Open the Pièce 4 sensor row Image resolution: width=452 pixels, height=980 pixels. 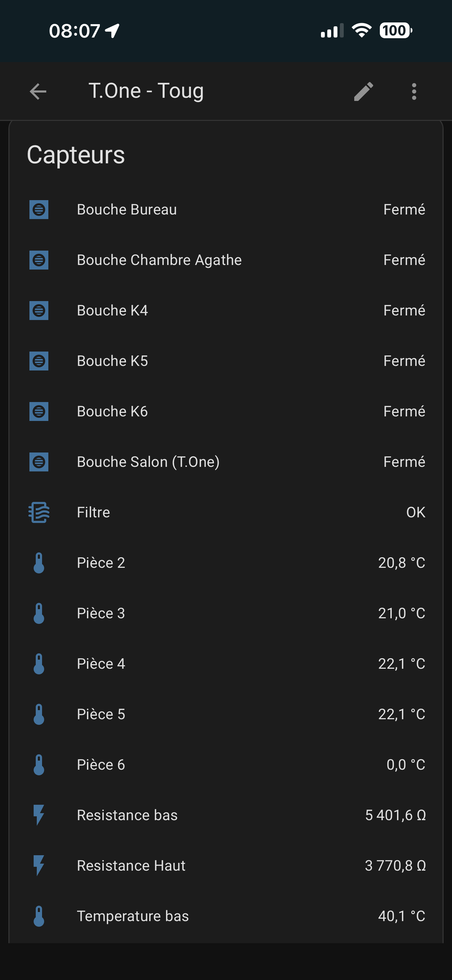tap(101, 664)
